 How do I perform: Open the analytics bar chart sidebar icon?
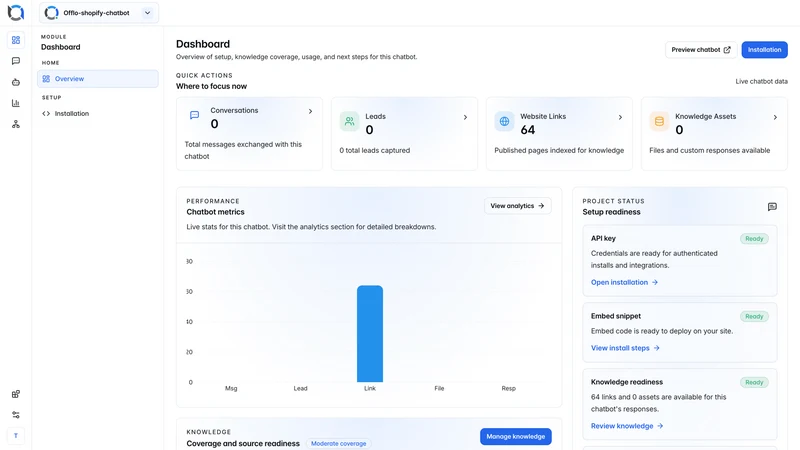(x=16, y=103)
